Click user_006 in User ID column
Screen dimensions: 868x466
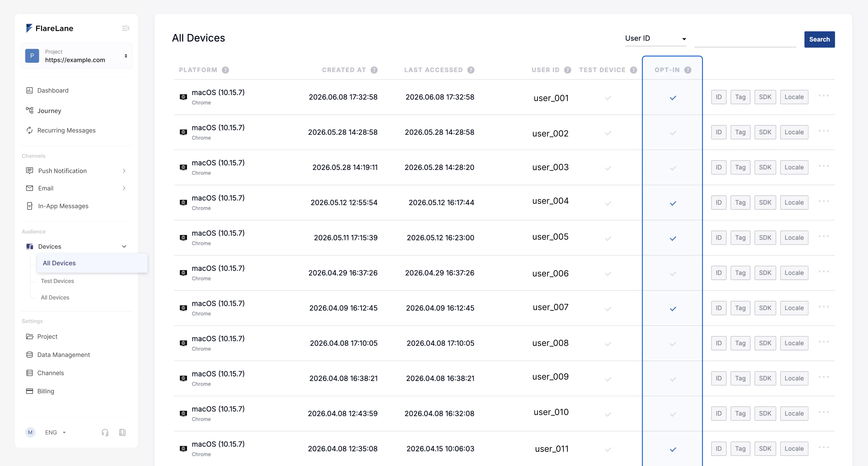[550, 273]
